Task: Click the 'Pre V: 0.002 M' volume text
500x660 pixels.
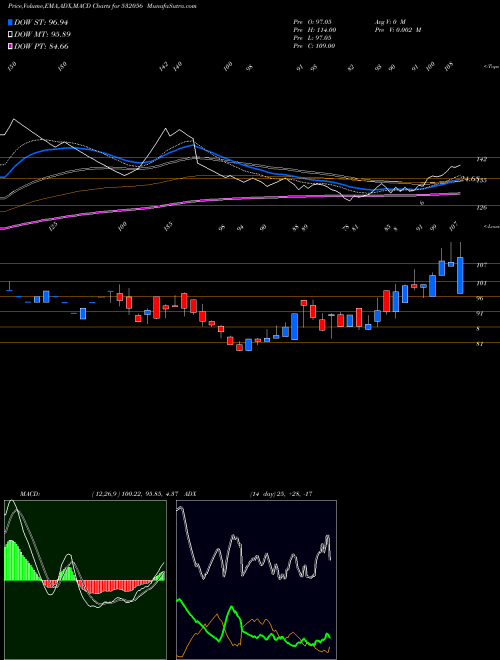Action: point(398,30)
